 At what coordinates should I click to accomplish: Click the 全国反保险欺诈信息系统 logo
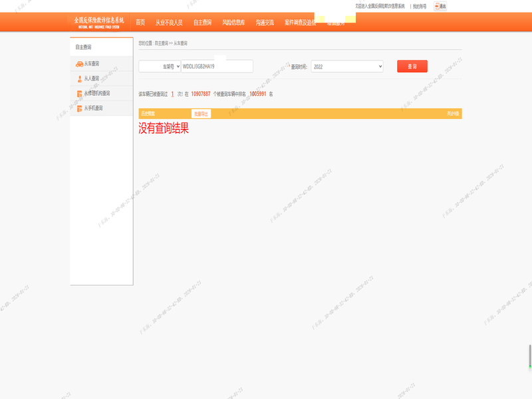click(x=98, y=22)
